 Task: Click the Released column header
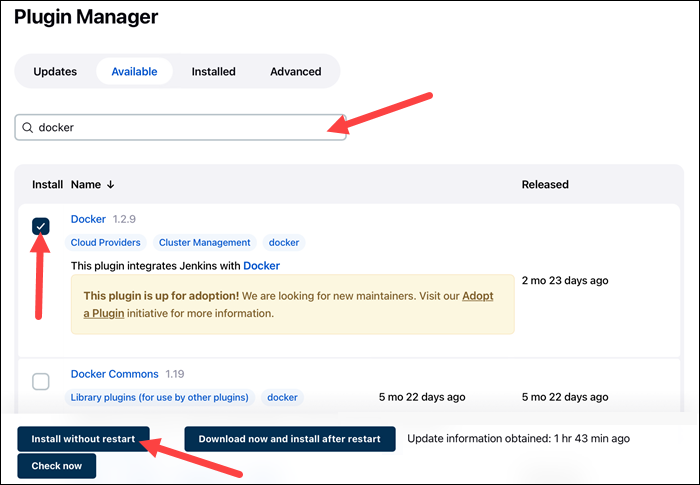tap(545, 184)
